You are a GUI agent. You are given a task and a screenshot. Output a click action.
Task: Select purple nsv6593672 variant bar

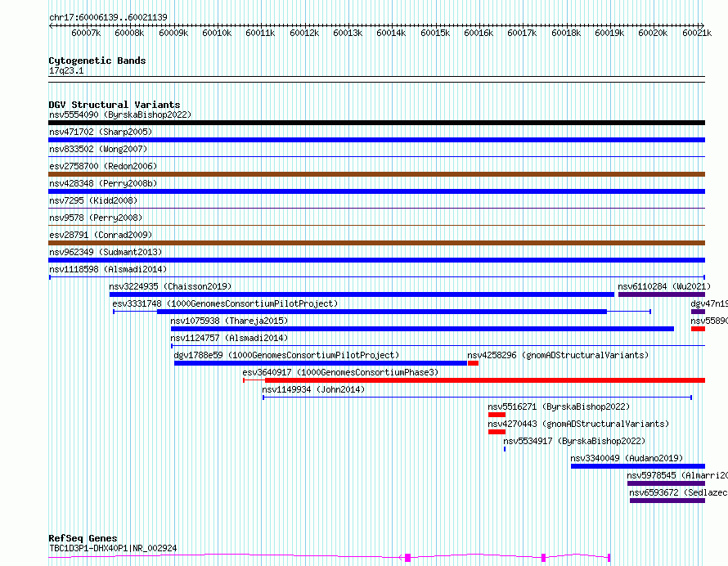[667, 501]
